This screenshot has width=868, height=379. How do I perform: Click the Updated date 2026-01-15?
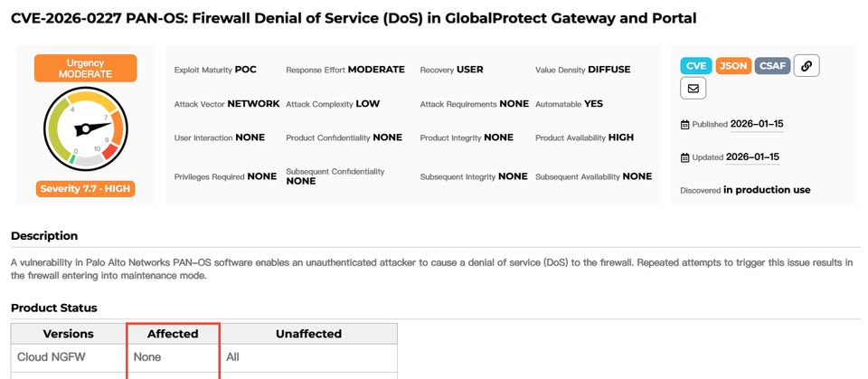point(752,156)
